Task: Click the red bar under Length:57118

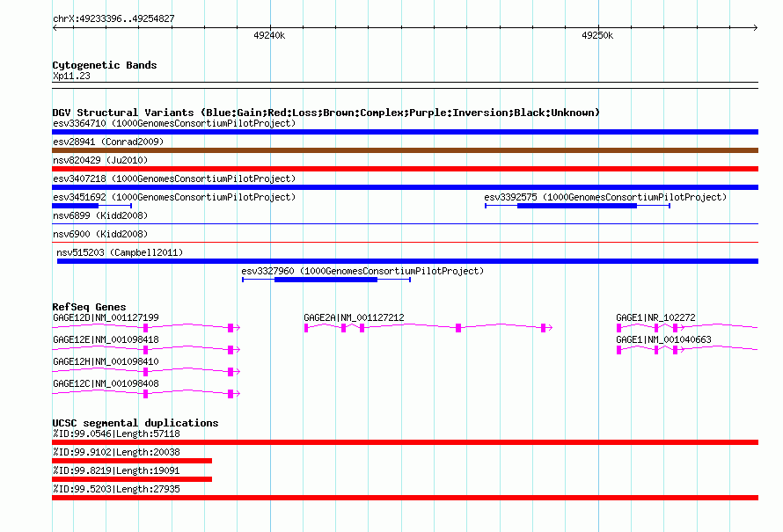Action: tap(405, 442)
